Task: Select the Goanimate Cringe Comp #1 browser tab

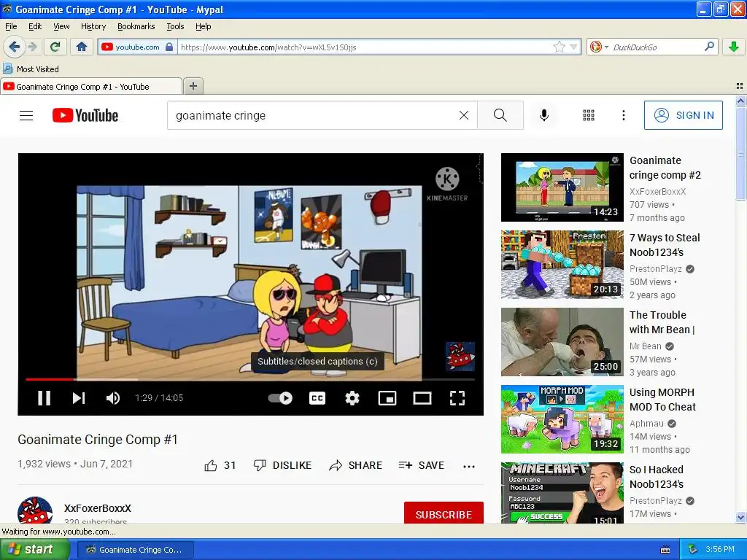Action: 91,87
